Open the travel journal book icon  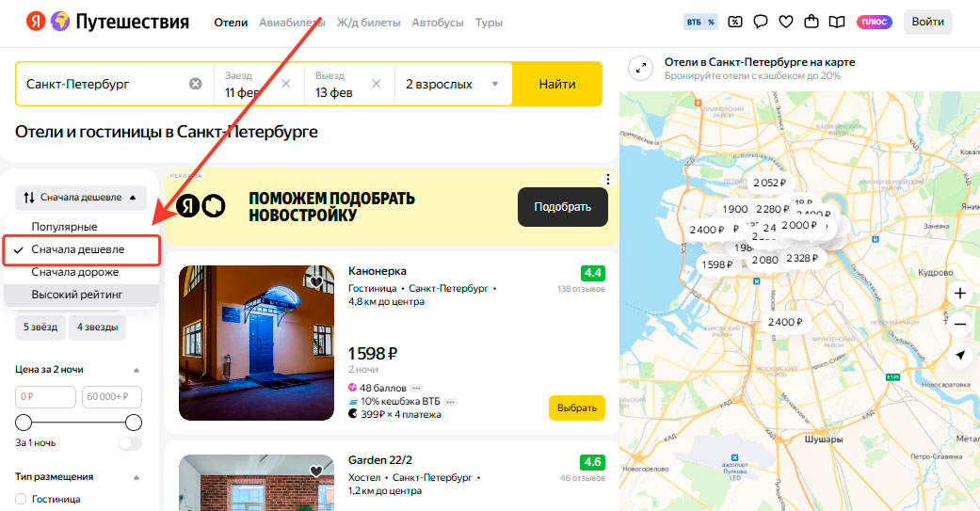[x=837, y=22]
